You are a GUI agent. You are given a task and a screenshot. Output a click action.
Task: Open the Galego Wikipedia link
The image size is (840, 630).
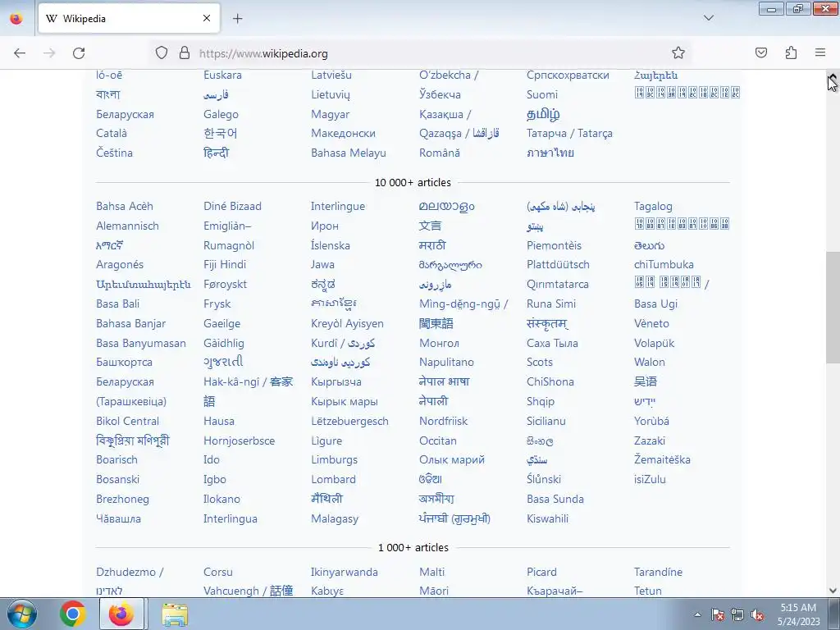(221, 114)
